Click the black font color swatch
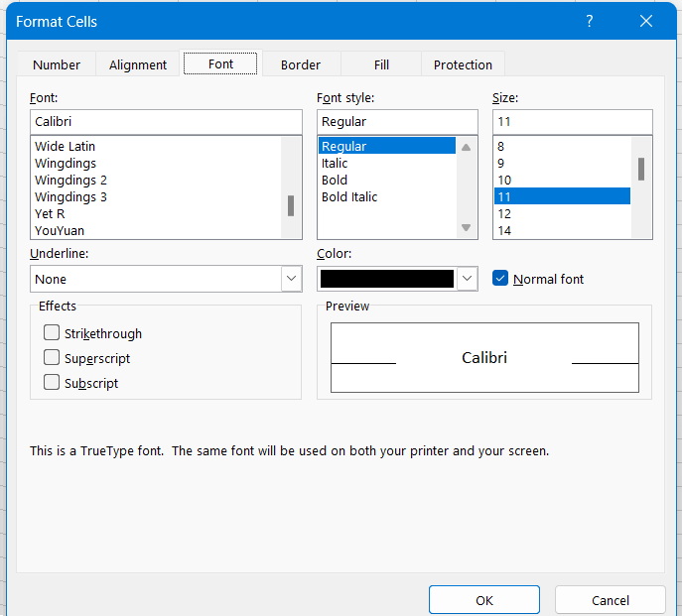The width and height of the screenshot is (682, 616). pos(387,280)
